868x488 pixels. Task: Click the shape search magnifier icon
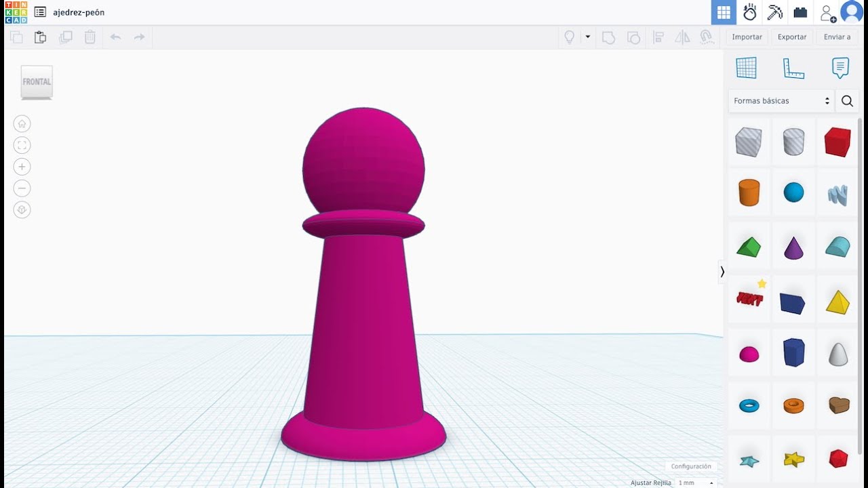pyautogui.click(x=847, y=101)
